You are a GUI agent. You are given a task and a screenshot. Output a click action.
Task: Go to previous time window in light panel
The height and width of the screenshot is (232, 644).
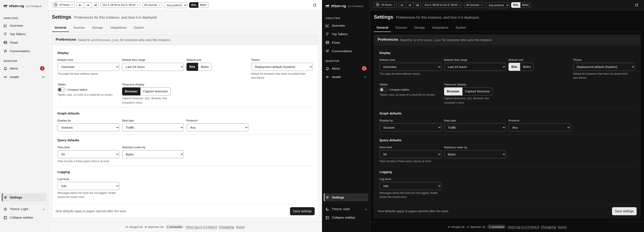(80, 5)
